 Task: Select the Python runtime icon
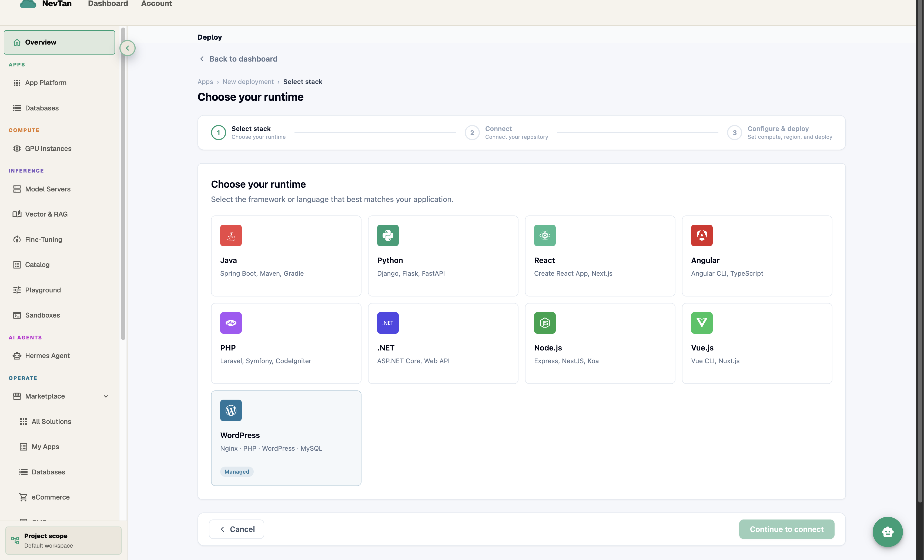pyautogui.click(x=388, y=235)
